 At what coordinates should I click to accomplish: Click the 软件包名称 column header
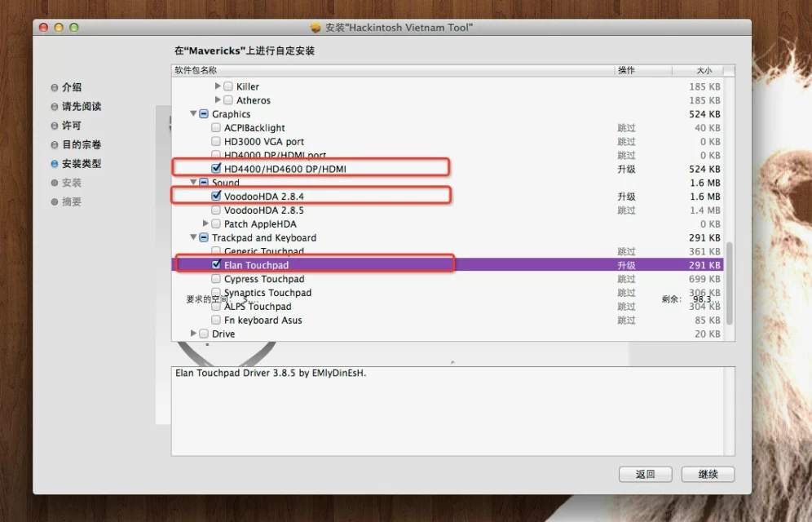click(392, 70)
